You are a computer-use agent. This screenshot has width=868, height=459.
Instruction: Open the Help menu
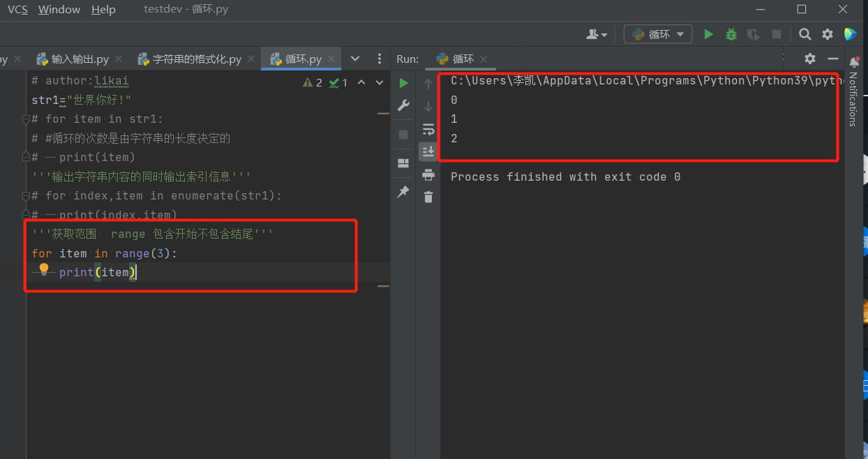tap(103, 10)
